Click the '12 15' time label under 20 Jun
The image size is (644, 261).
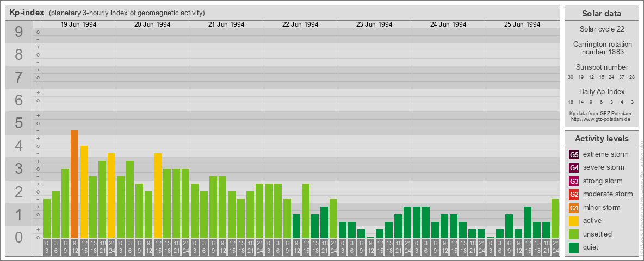point(158,247)
